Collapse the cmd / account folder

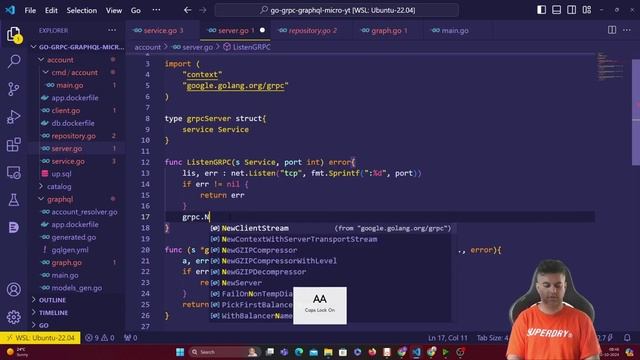(78, 72)
